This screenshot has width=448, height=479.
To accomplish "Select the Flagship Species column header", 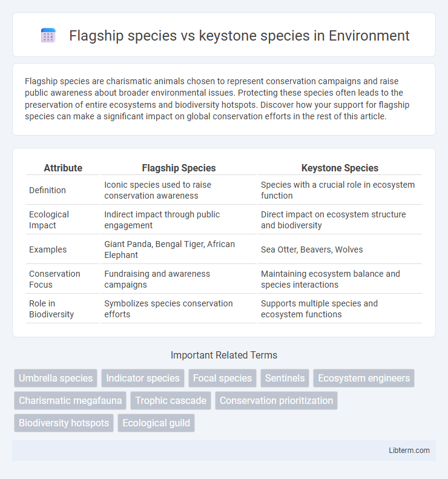I will [x=179, y=168].
